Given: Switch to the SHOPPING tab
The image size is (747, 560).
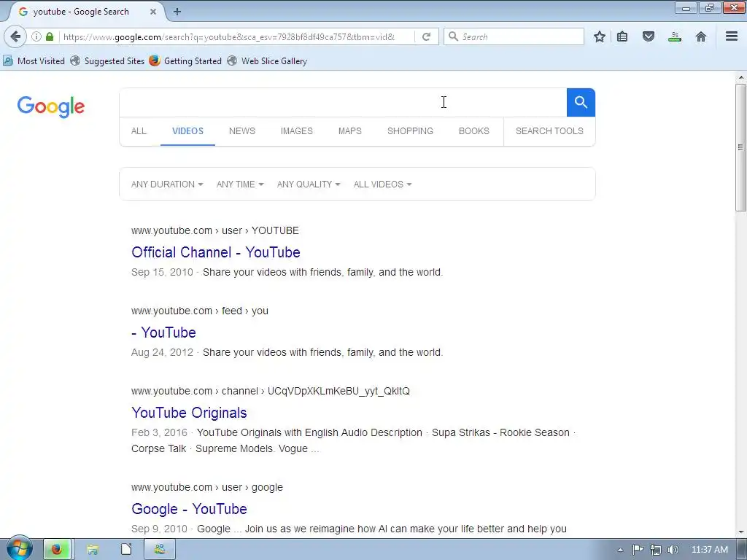Looking at the screenshot, I should click(x=410, y=131).
